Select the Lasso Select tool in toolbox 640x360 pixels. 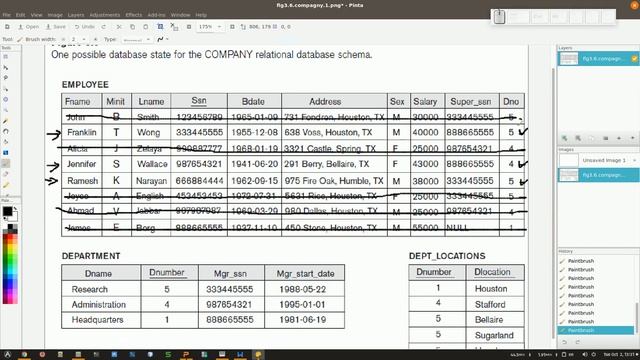tap(6, 78)
